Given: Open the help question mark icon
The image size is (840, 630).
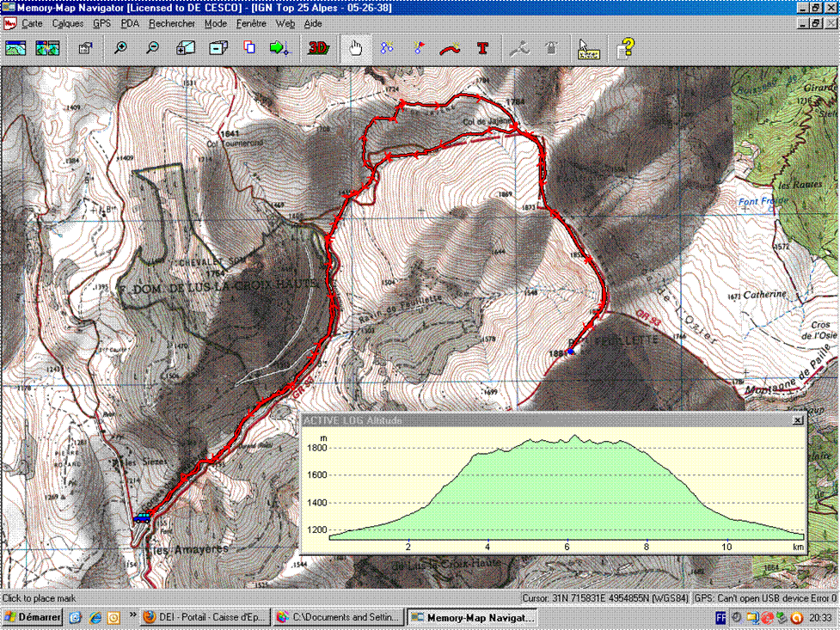Looking at the screenshot, I should pos(625,48).
